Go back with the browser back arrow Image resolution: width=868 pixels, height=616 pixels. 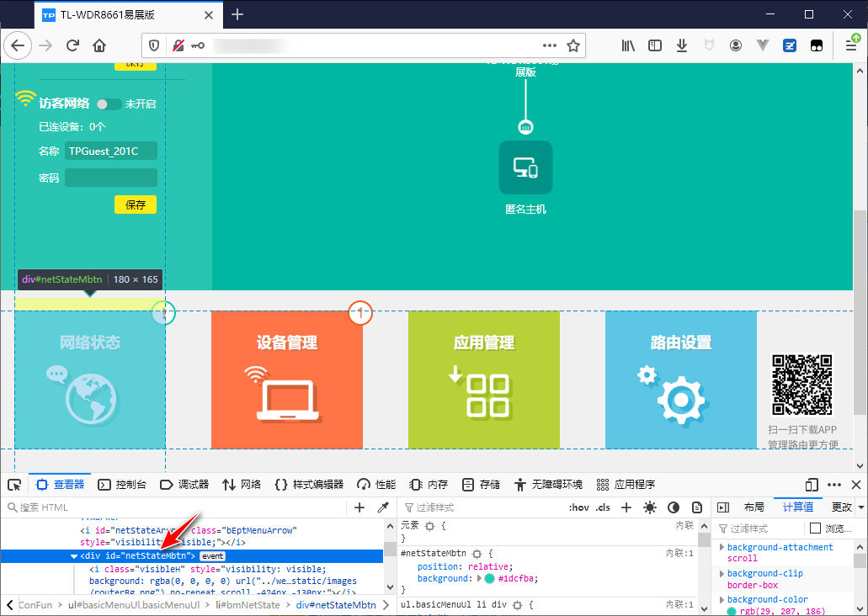(x=18, y=45)
